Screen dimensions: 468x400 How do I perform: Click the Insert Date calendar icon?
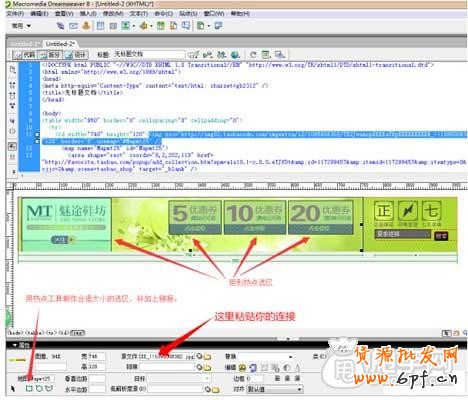(x=161, y=26)
